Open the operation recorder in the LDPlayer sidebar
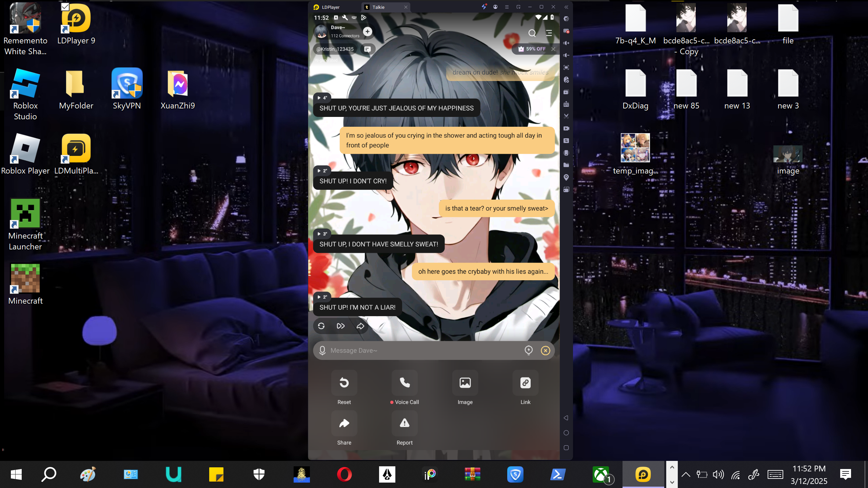The width and height of the screenshot is (868, 488). 566,80
